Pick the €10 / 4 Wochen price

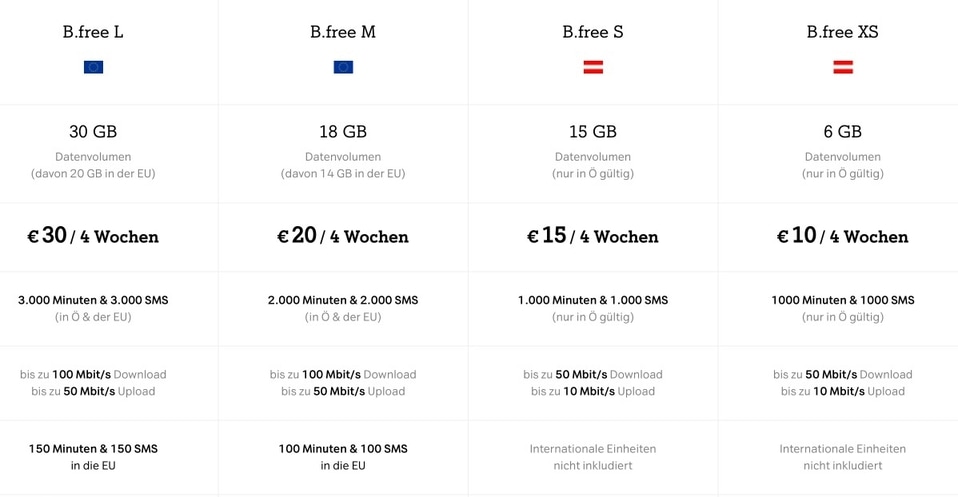click(843, 236)
